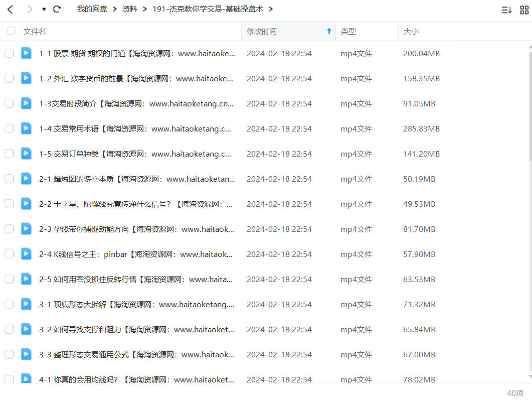The height and width of the screenshot is (400, 532).
Task: Toggle the blue sort direction arrow
Action: coord(329,31)
